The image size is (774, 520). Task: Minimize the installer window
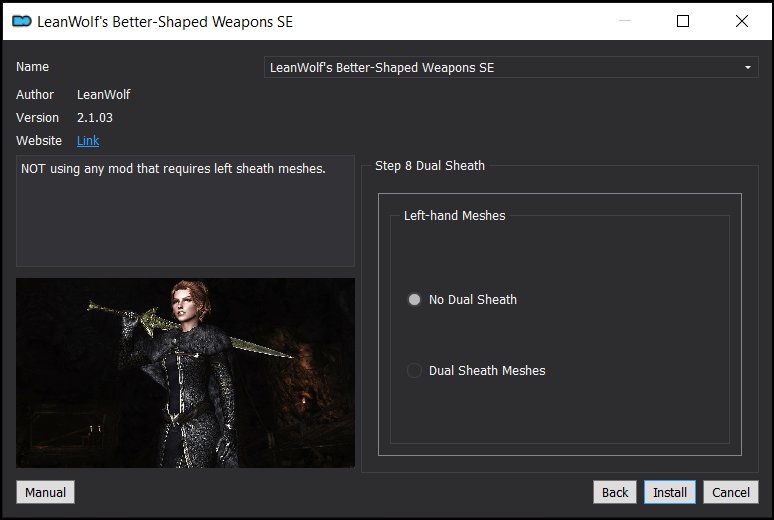click(625, 21)
